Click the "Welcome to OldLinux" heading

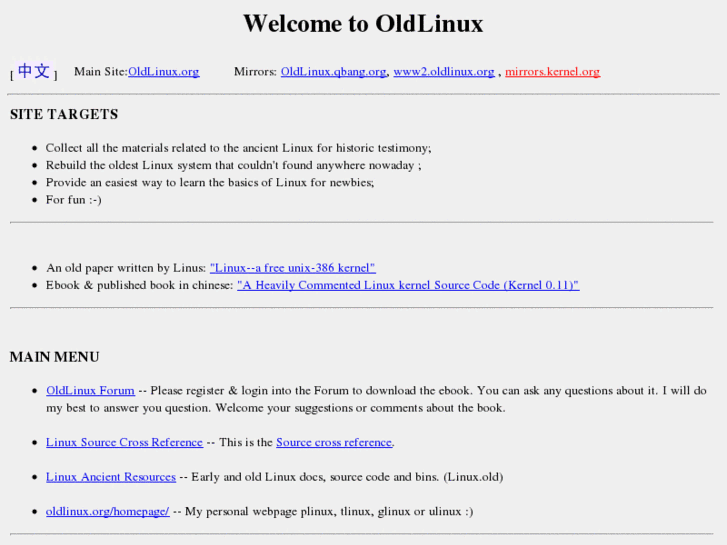[363, 24]
